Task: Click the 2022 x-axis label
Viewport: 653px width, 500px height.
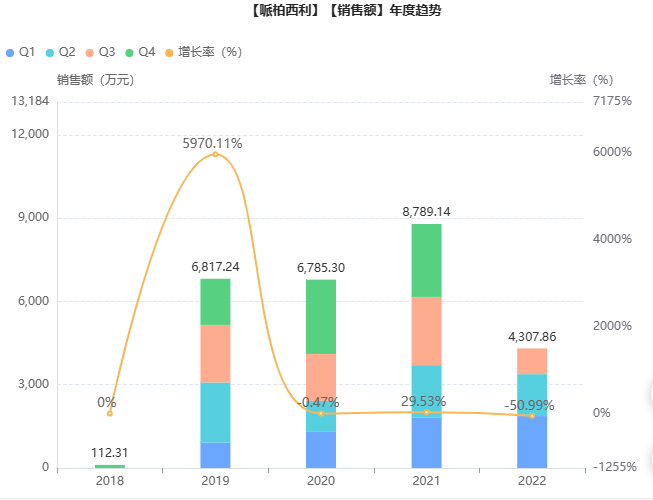Action: [532, 481]
